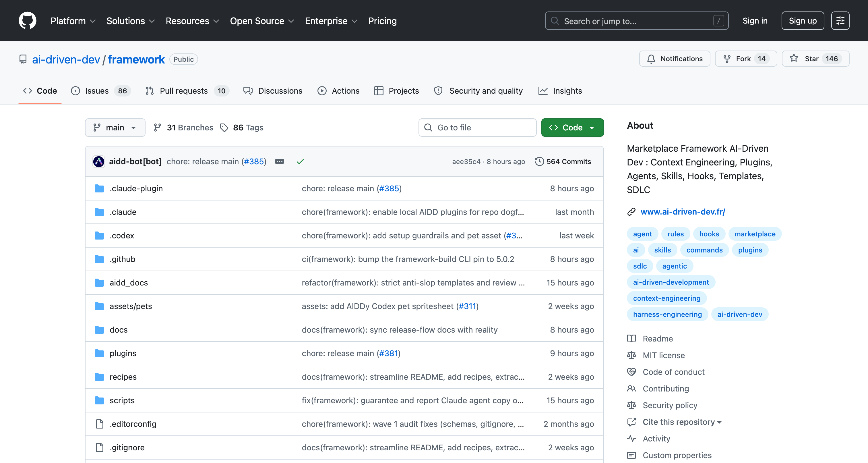Open the main branch selector dropdown

pos(115,128)
